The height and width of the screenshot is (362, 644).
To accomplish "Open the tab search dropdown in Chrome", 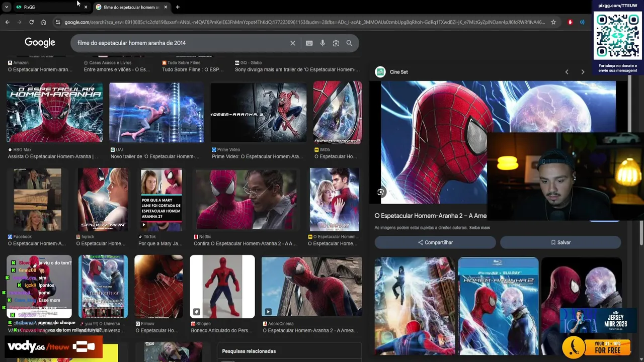I will pos(7,7).
